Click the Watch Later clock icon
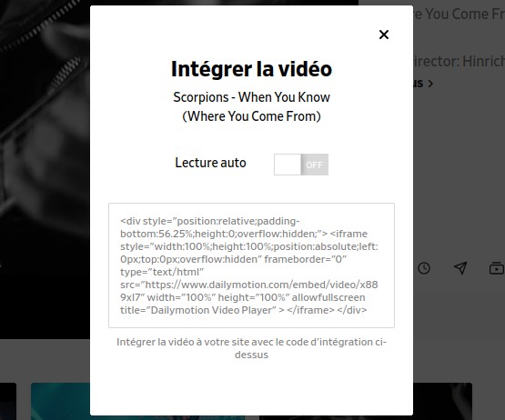The height and width of the screenshot is (420, 505). click(x=424, y=268)
